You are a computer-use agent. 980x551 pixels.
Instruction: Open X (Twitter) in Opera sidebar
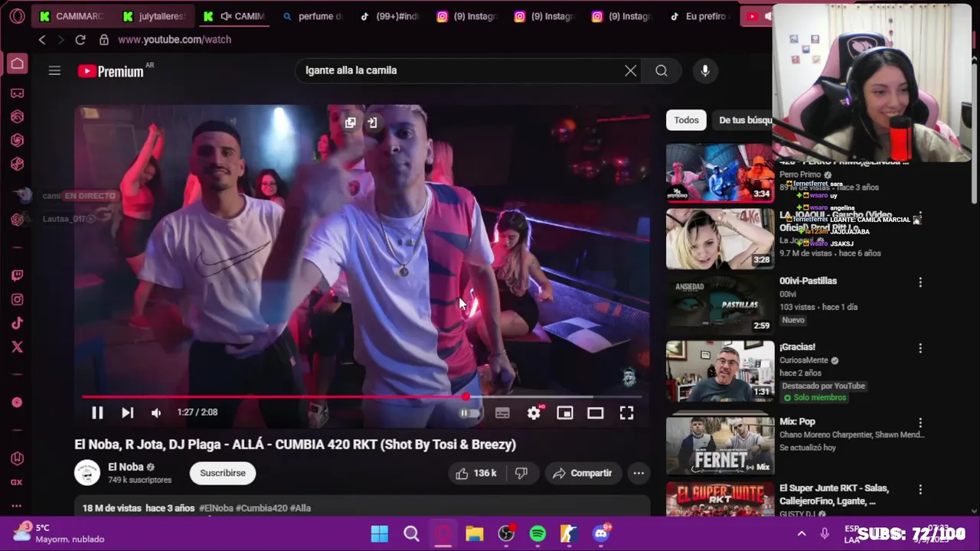tap(17, 347)
